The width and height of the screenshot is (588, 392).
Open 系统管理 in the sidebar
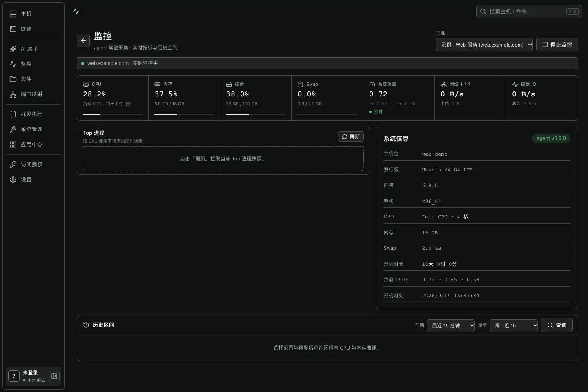click(x=33, y=129)
